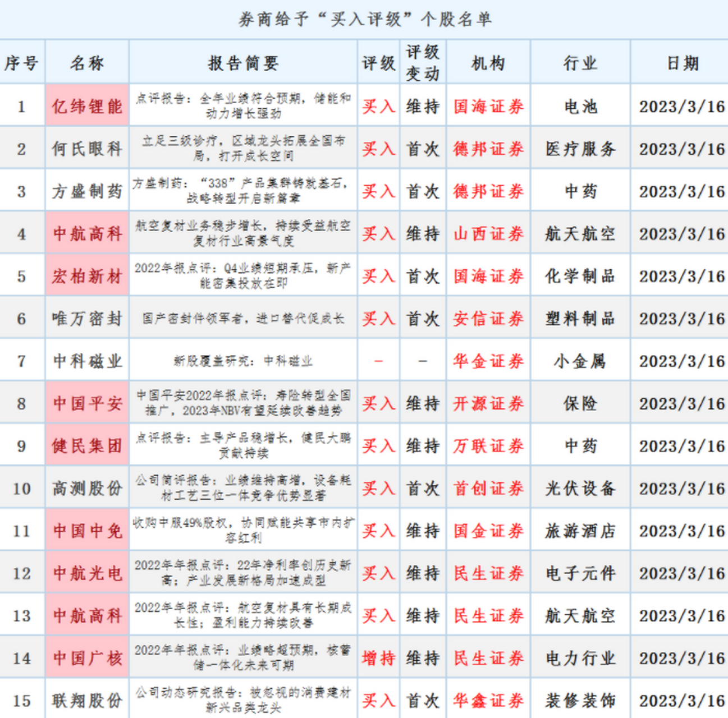This screenshot has height=718, width=728.
Task: Click the institution 开源证券
Action: click(x=488, y=403)
